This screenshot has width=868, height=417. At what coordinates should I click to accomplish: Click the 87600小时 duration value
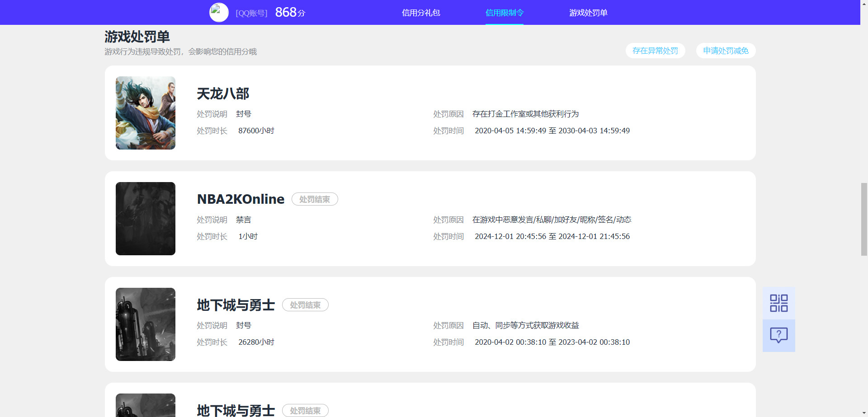(x=256, y=131)
